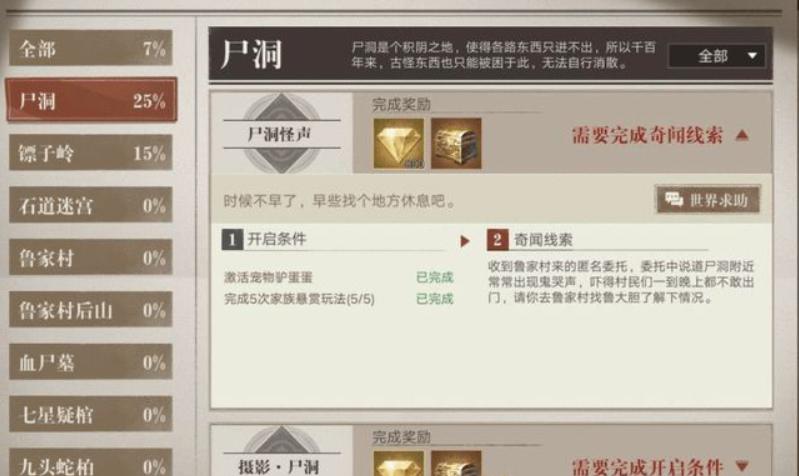This screenshot has width=799, height=476.
Task: Click the 开启条件 step 1 header
Action: pyautogui.click(x=264, y=239)
